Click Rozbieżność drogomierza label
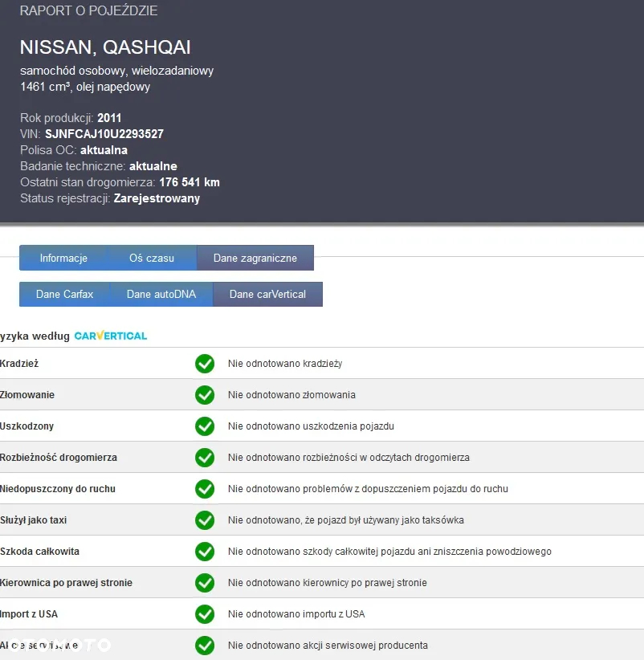Screen dimensions: 644x660 click(x=58, y=458)
